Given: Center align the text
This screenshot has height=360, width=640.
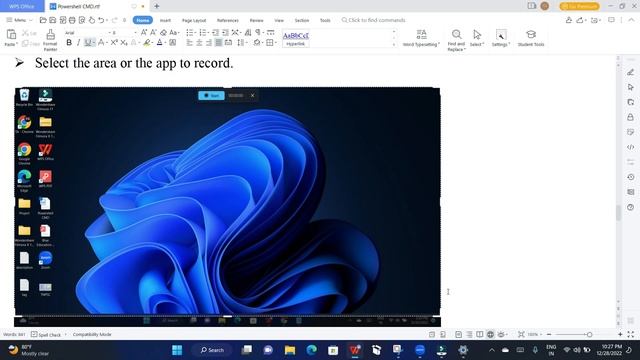Looking at the screenshot, I should (x=199, y=42).
